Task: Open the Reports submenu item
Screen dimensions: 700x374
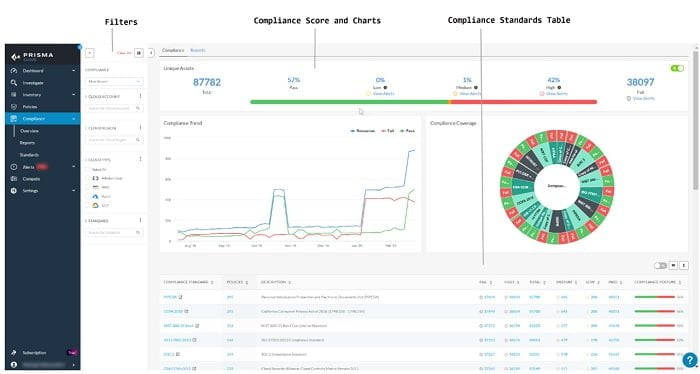Action: 27,143
